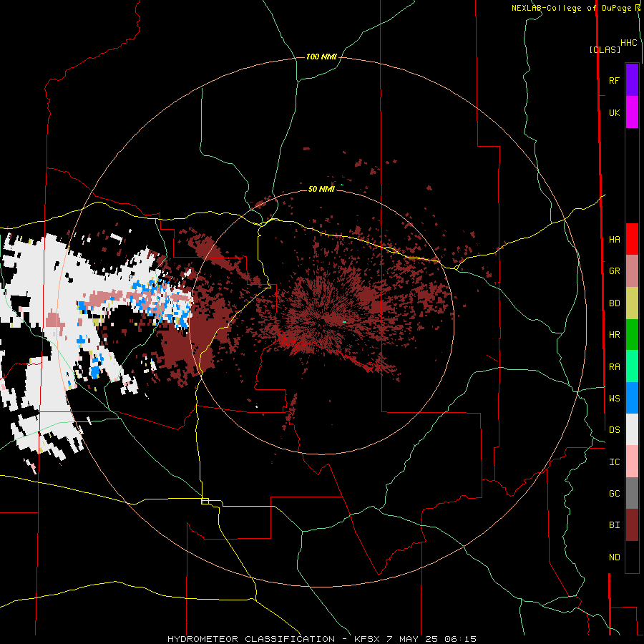Click the 'HHC' product label
This screenshot has height=644, width=644.
[628, 43]
